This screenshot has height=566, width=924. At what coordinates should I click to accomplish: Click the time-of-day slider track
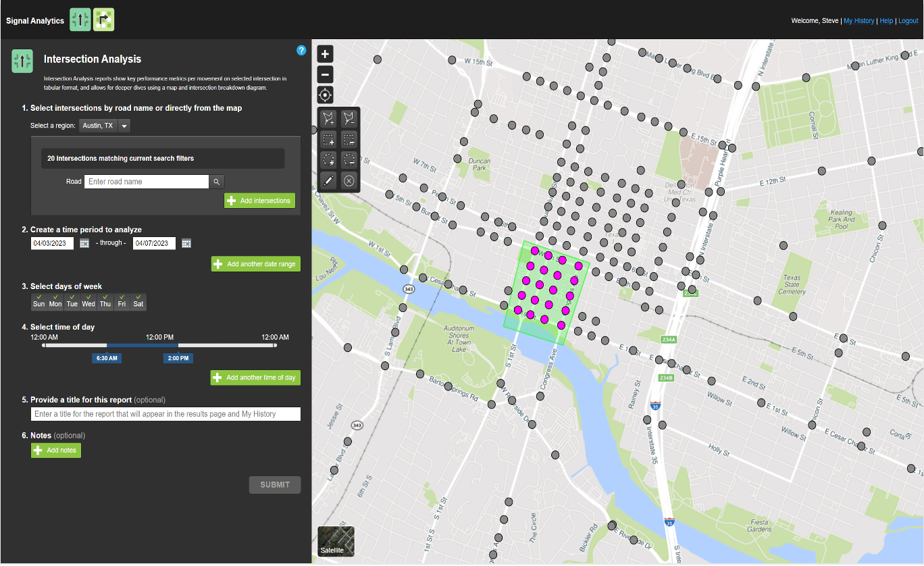tap(159, 345)
